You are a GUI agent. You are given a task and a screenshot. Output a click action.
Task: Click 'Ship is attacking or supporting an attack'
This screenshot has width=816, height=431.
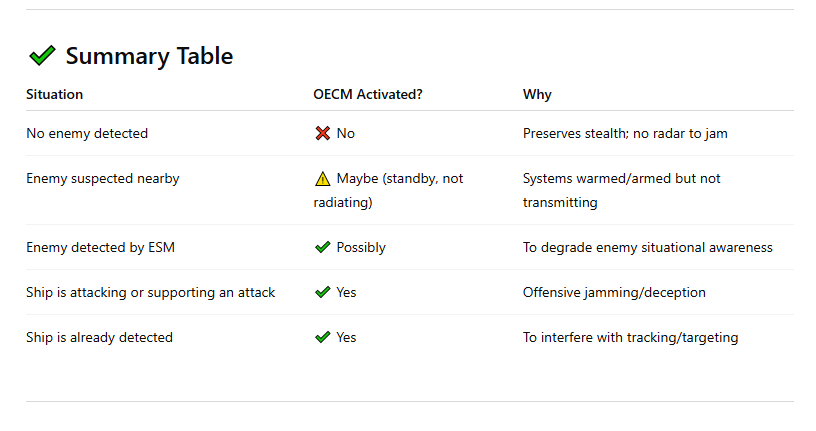pyautogui.click(x=150, y=292)
